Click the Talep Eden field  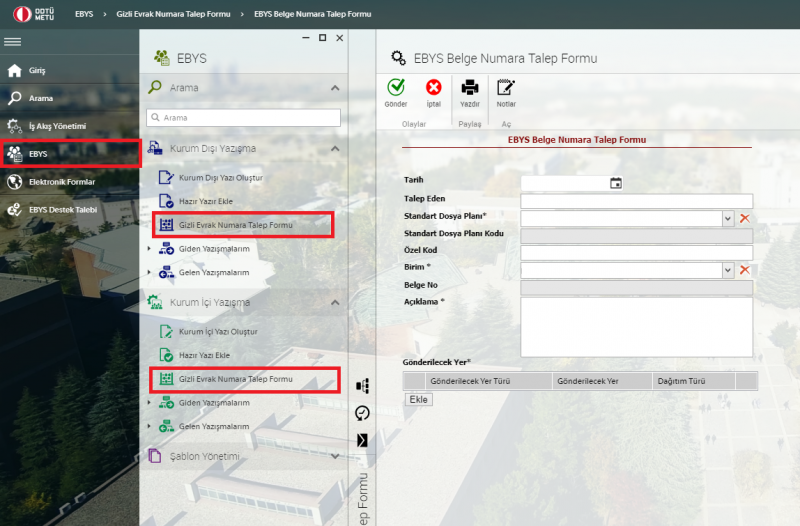click(x=637, y=201)
